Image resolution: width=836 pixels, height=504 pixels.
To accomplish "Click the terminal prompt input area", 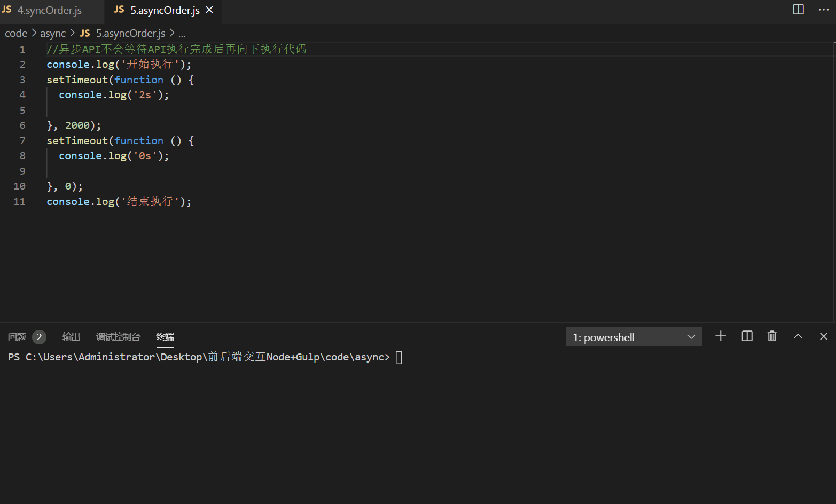I will (x=399, y=357).
